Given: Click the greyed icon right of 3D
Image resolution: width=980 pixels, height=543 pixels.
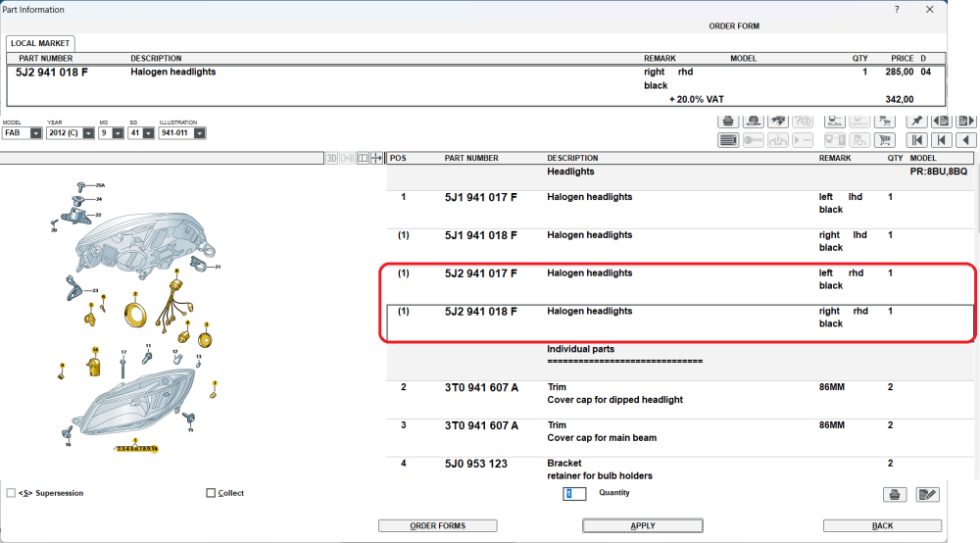Looking at the screenshot, I should [x=348, y=159].
